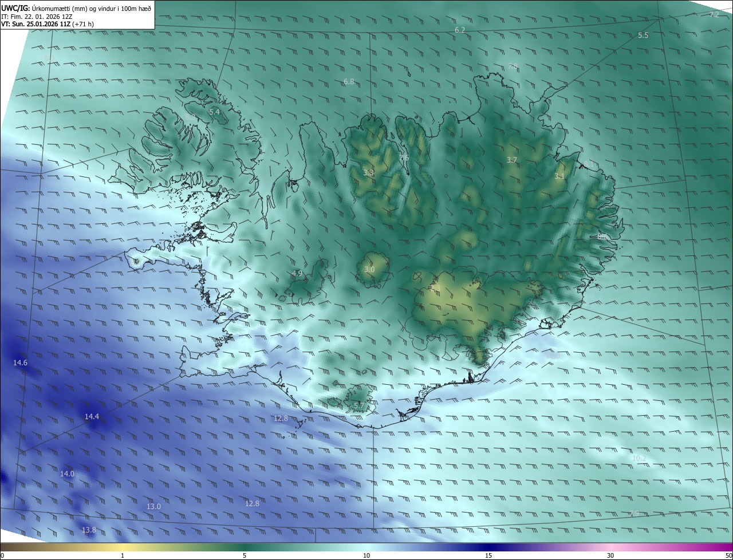
Task: Click the 14.0 value label
Action: point(67,474)
